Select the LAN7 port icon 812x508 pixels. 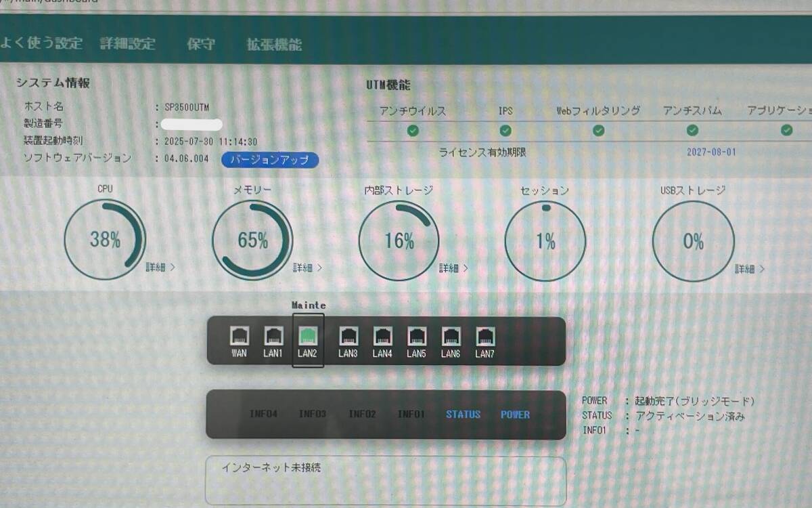pyautogui.click(x=485, y=336)
